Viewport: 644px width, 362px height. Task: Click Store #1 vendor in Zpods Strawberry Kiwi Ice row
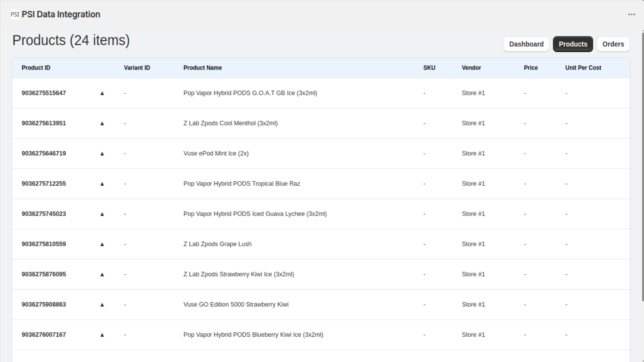click(x=473, y=274)
